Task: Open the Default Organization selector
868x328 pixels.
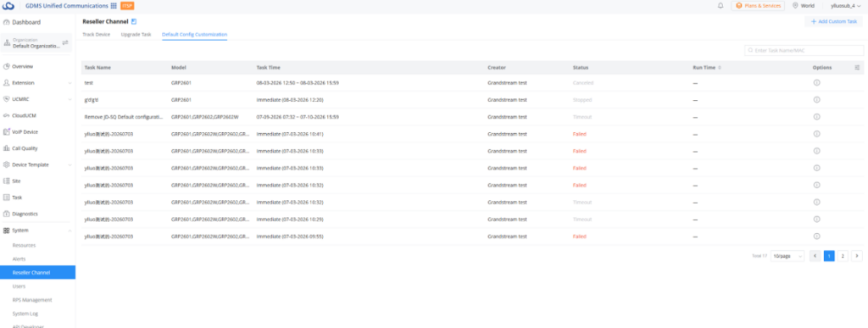Action: (36, 43)
